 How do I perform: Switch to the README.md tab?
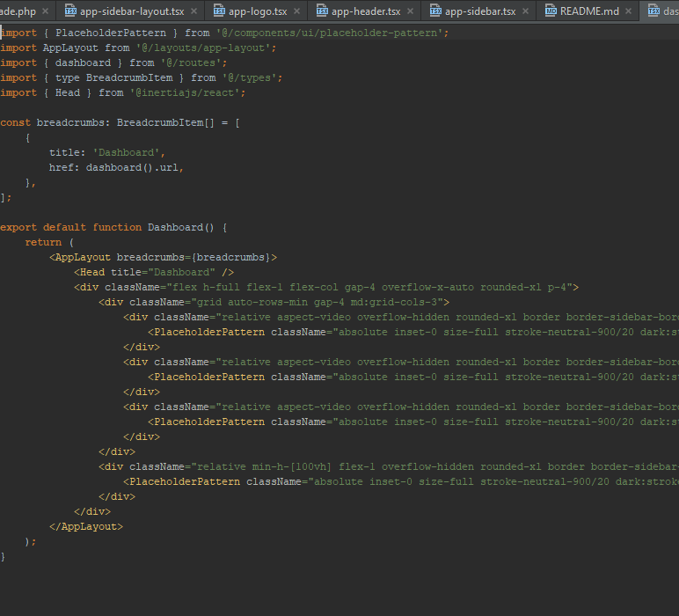click(589, 11)
